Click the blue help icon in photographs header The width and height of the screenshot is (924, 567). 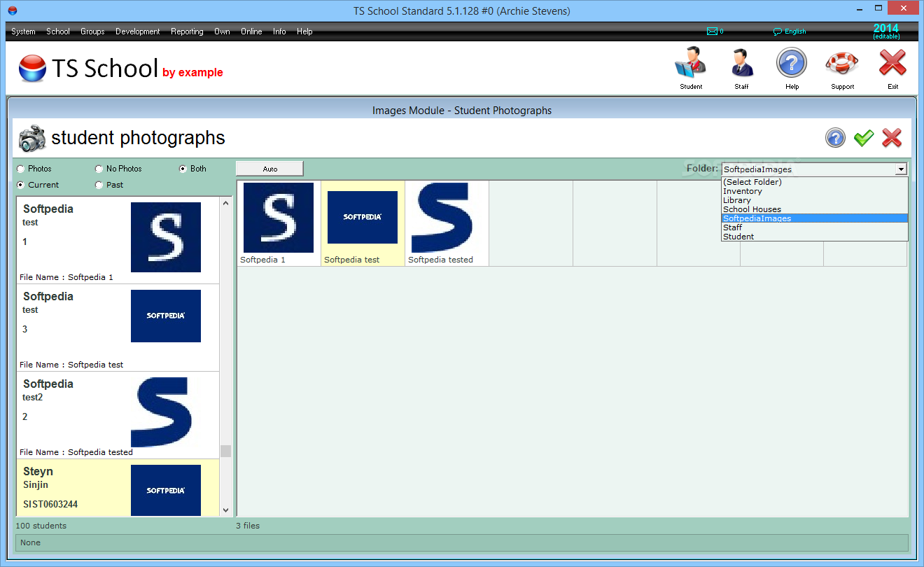pos(835,138)
